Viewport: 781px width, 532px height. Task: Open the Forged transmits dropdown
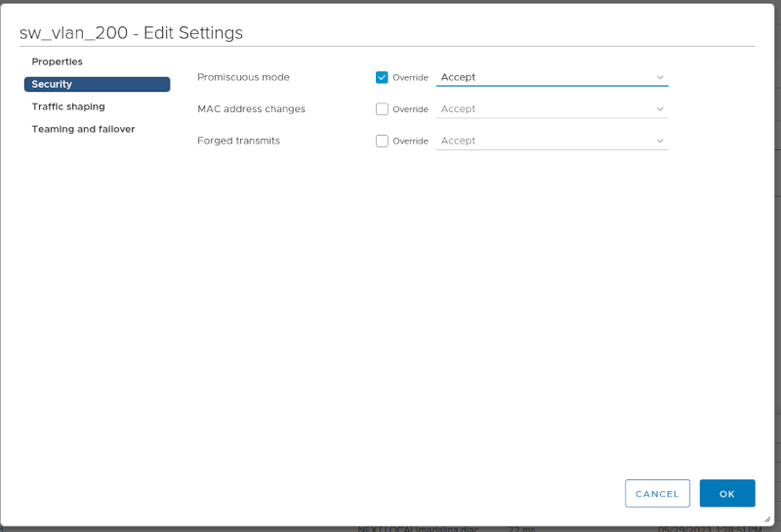[552, 141]
